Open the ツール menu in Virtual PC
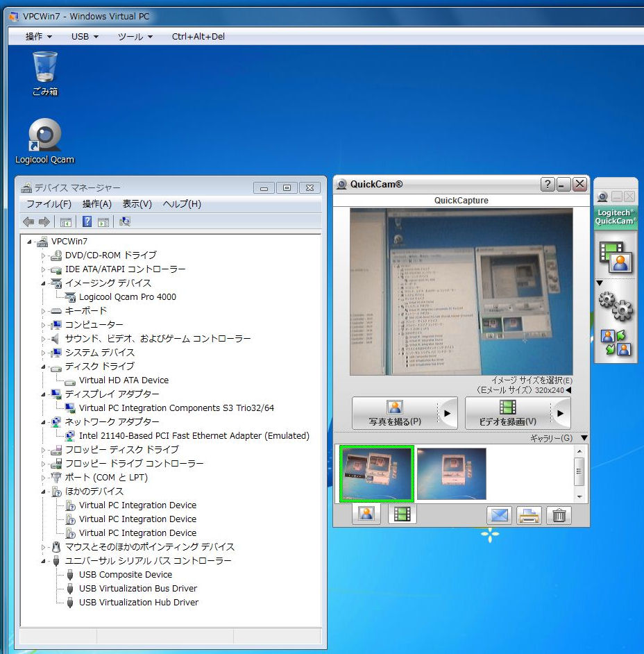Image resolution: width=644 pixels, height=654 pixels. tap(135, 37)
